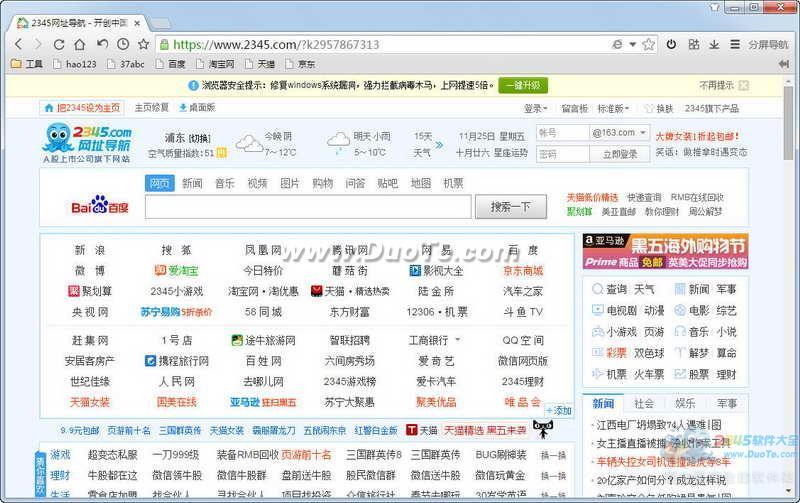The width and height of the screenshot is (800, 503).
Task: Reload the page with refresh icon
Action: pyautogui.click(x=59, y=44)
